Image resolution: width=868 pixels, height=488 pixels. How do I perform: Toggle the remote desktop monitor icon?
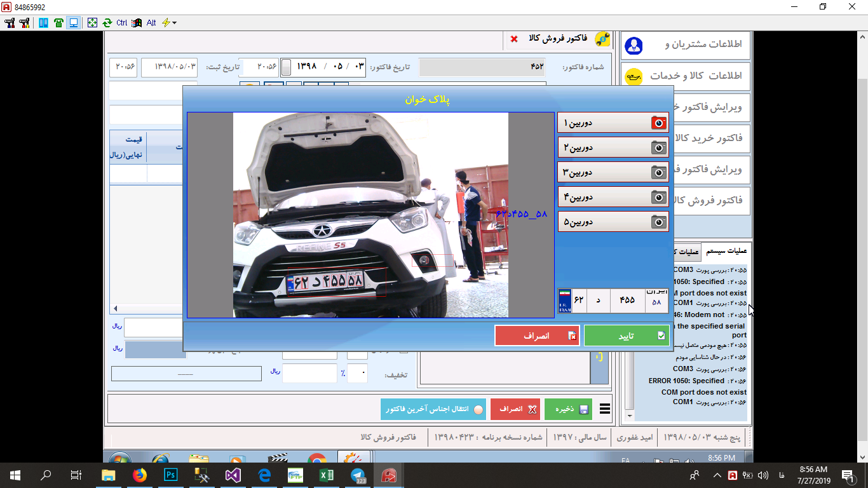74,23
